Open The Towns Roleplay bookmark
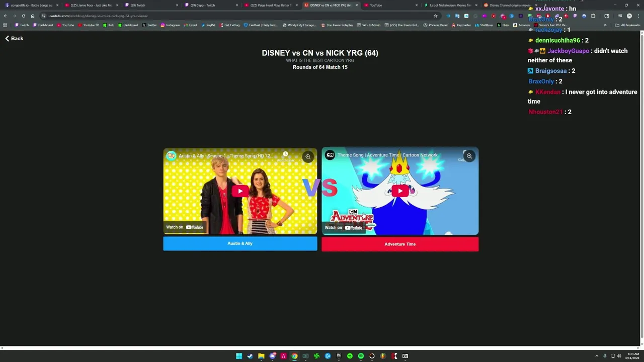The image size is (644, 362). click(337, 25)
